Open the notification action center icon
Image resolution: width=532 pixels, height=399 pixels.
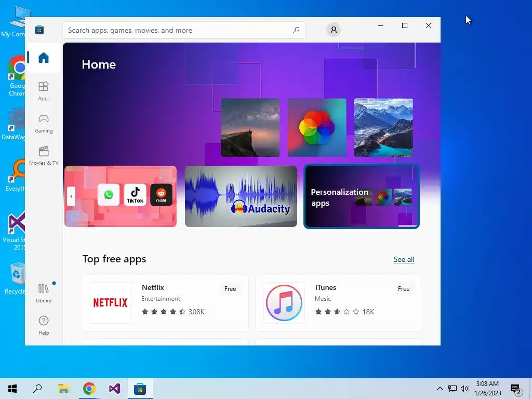(516, 389)
